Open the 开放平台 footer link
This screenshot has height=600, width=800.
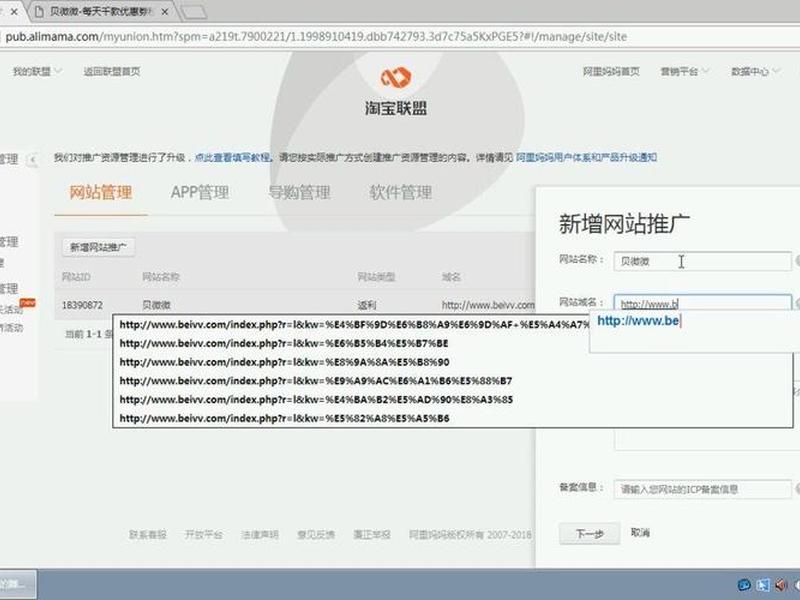204,535
